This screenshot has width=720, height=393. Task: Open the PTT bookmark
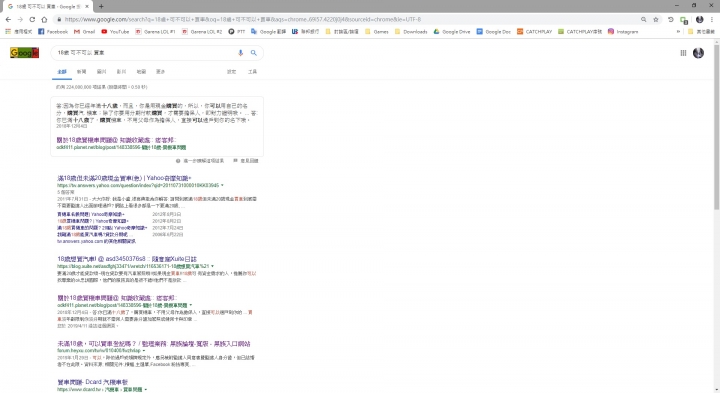pyautogui.click(x=237, y=32)
